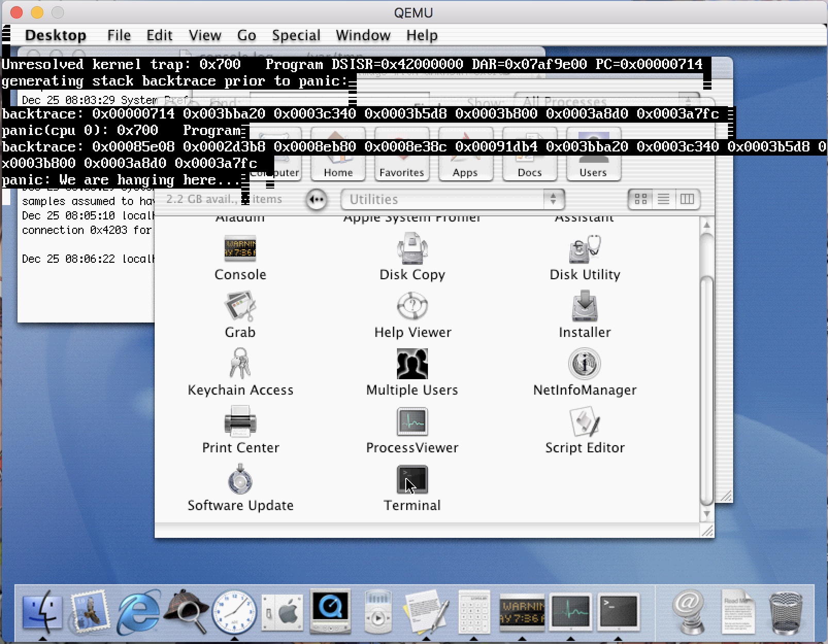Viewport: 828px width, 644px height.
Task: Click the Console icon in Dock
Action: tap(522, 612)
